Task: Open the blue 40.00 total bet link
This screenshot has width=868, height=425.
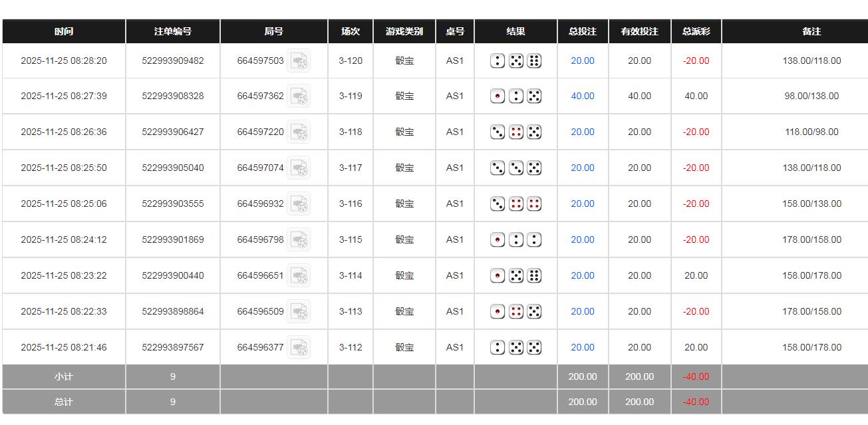Action: pyautogui.click(x=583, y=96)
